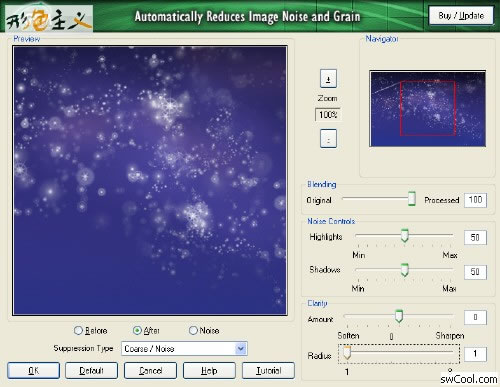
Task: Select the Before preview radio button
Action: (x=78, y=330)
